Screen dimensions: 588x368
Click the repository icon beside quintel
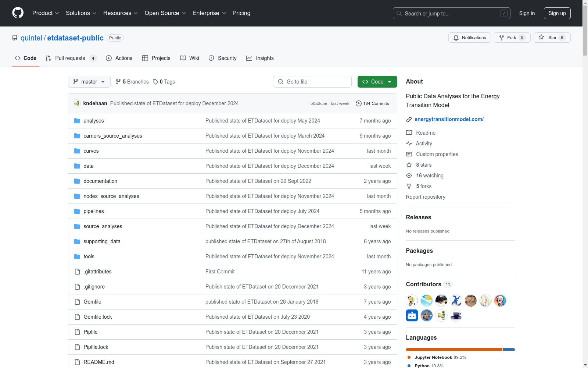(15, 38)
